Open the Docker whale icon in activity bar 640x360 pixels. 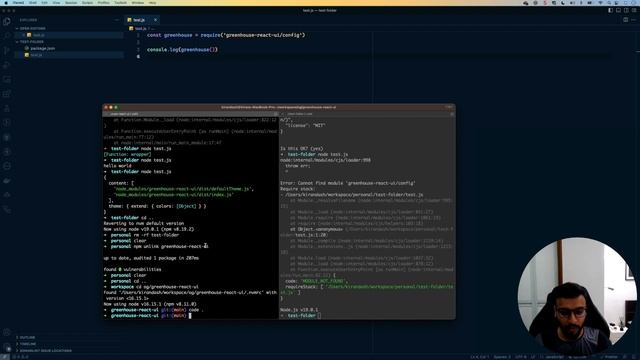coord(7,180)
